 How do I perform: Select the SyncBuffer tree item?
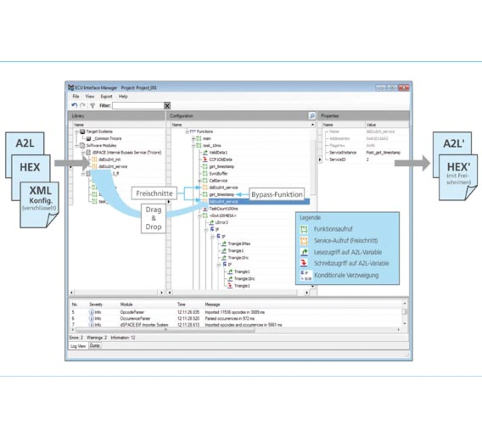pos(218,174)
